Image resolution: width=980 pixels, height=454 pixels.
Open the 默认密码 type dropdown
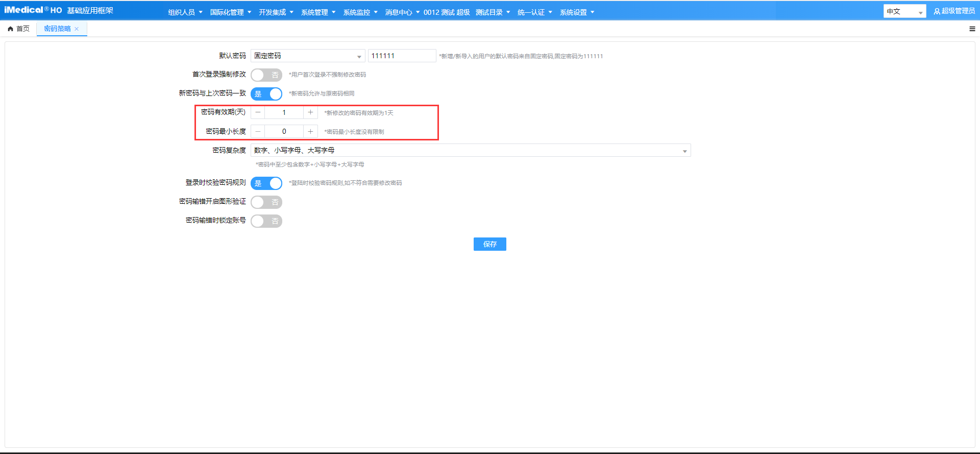[x=307, y=56]
